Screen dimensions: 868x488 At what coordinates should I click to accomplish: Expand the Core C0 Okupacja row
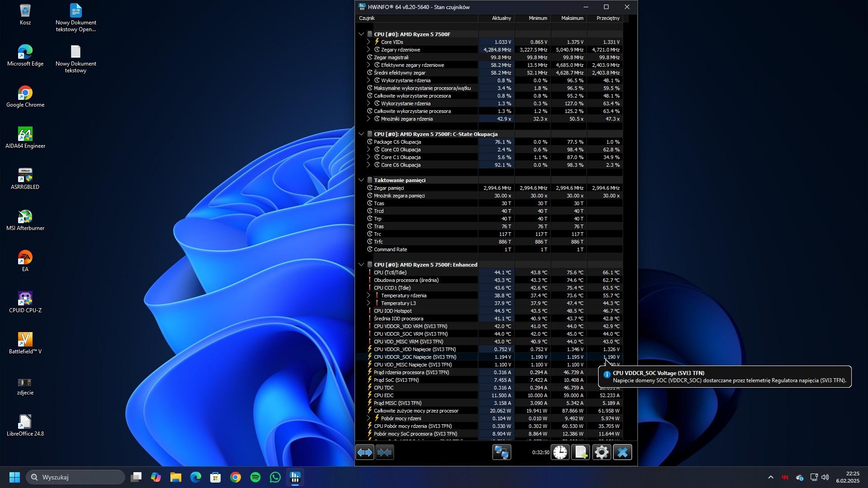(x=368, y=150)
